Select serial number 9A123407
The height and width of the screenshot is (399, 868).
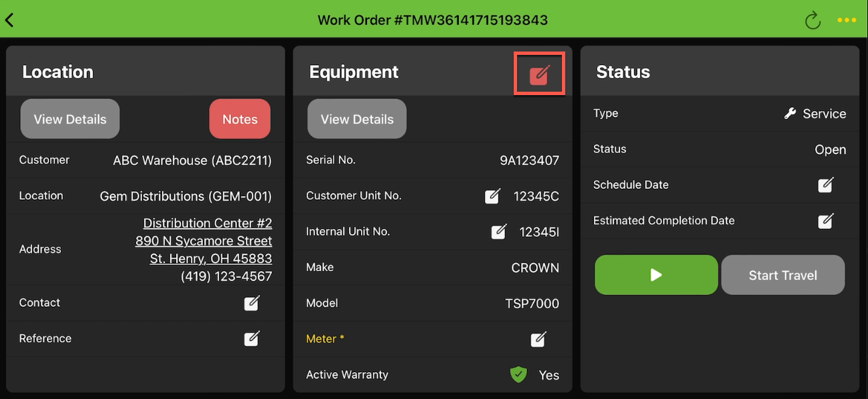tap(529, 161)
